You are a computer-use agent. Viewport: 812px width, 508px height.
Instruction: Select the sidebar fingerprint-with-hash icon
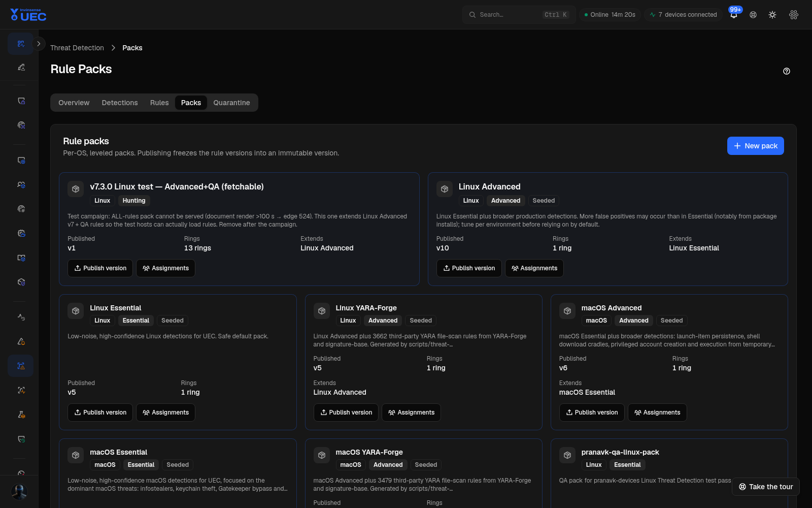tap(21, 209)
